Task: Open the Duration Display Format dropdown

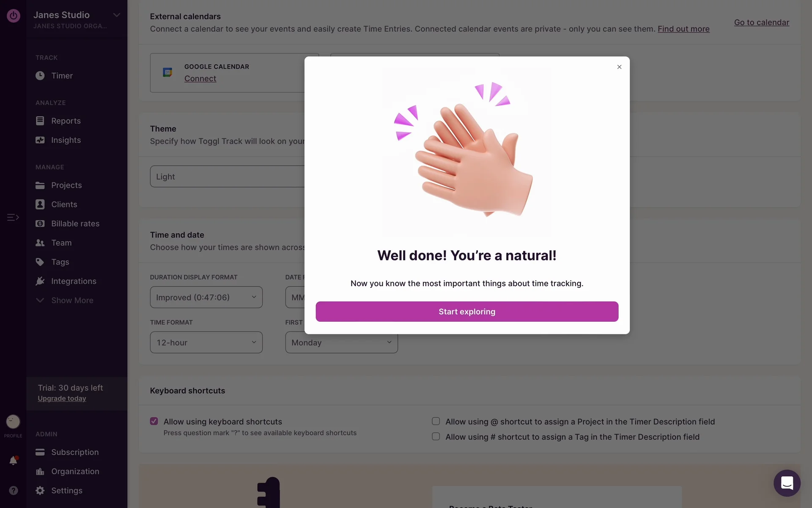Action: 206,298
